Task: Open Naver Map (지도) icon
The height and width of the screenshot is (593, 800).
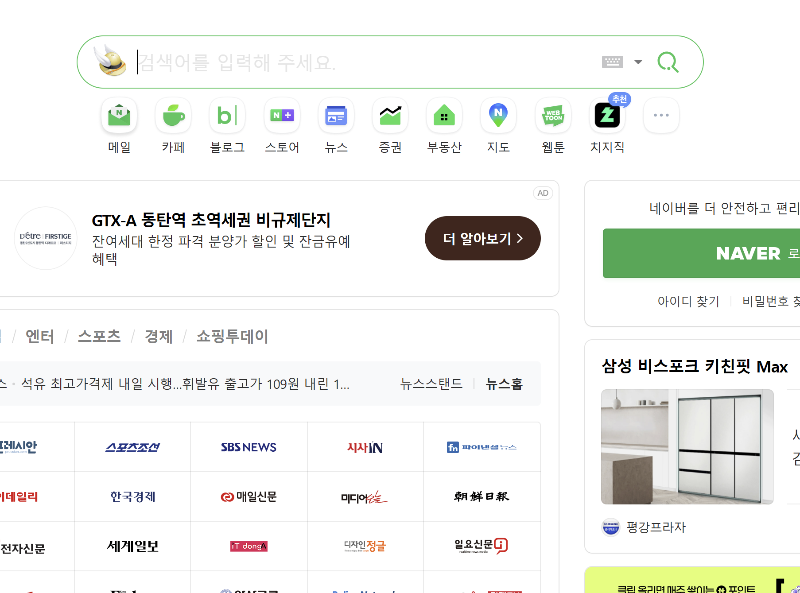Action: click(497, 115)
